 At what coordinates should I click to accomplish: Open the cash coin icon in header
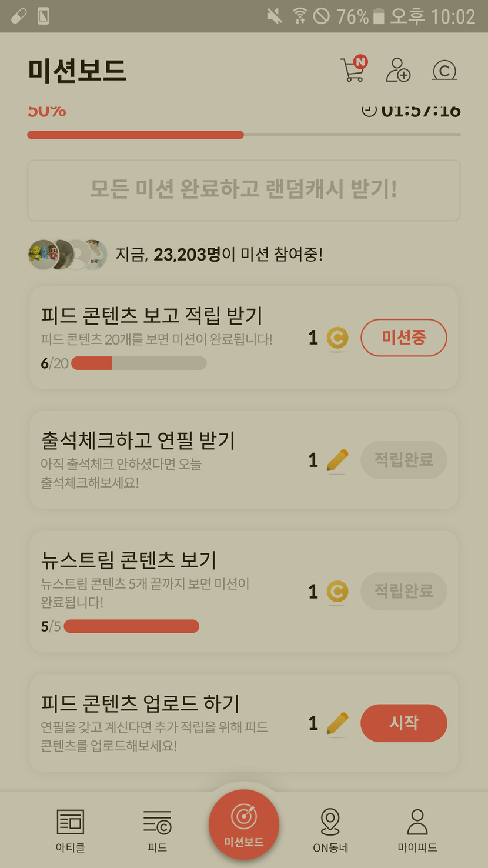point(444,71)
